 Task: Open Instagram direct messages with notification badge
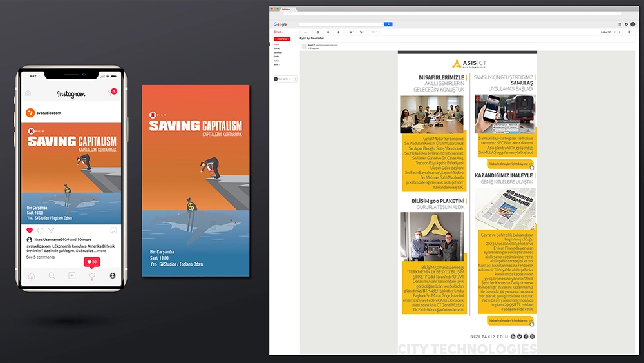pyautogui.click(x=111, y=93)
